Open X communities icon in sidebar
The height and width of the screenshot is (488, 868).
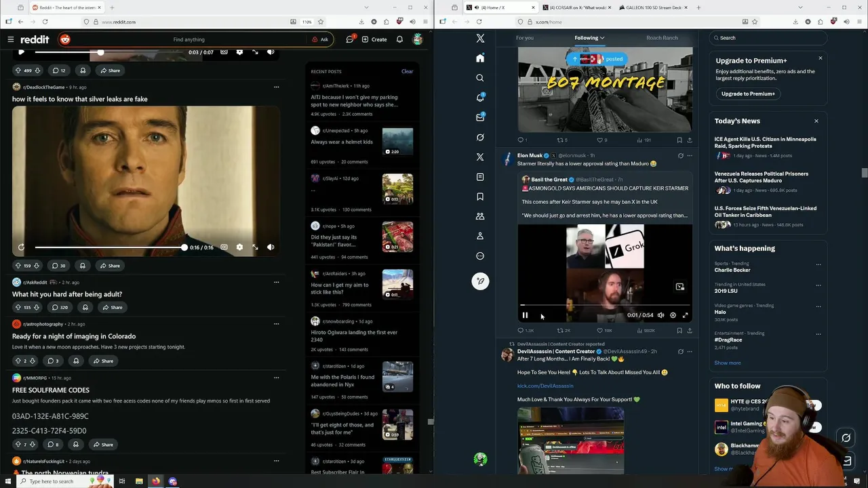click(480, 216)
